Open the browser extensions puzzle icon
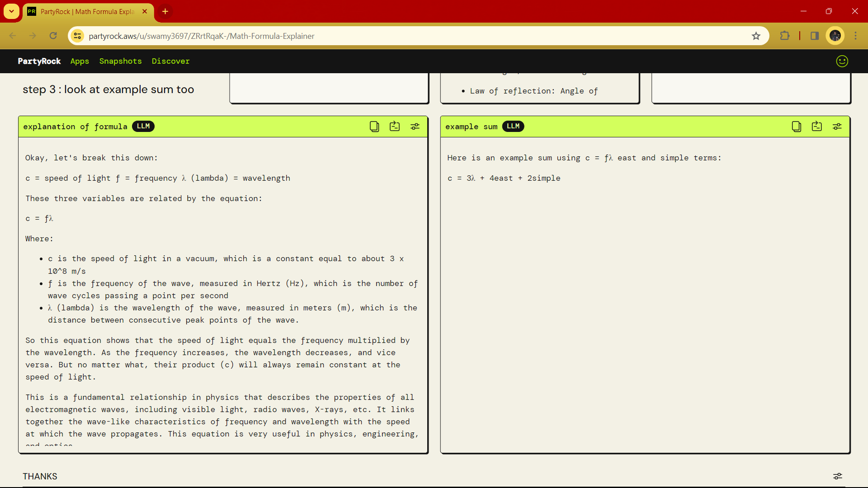 click(785, 36)
